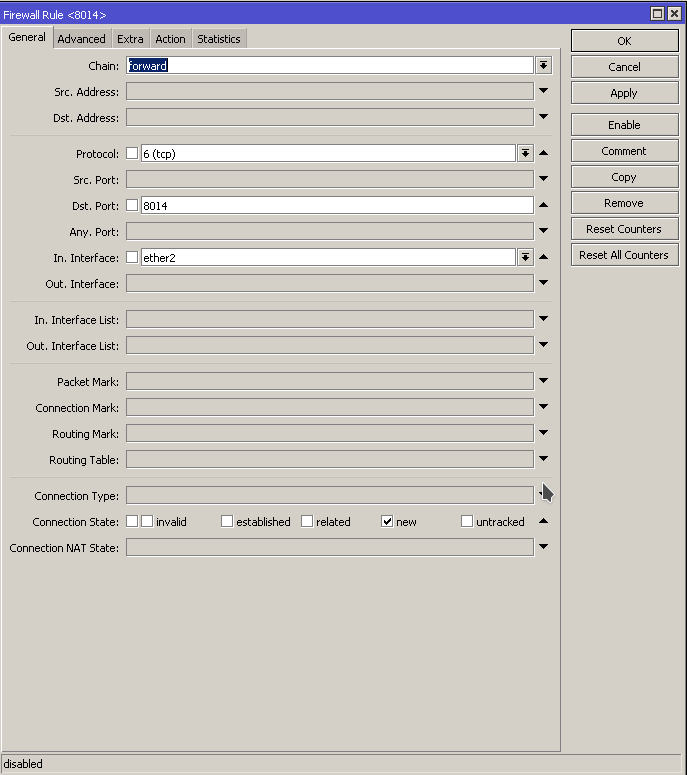Expand the Connection Mark field
This screenshot has height=775, width=687.
[x=544, y=407]
